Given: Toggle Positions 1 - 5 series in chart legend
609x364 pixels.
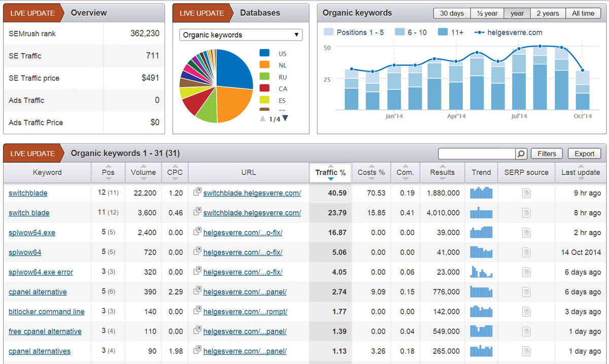Looking at the screenshot, I should (354, 32).
